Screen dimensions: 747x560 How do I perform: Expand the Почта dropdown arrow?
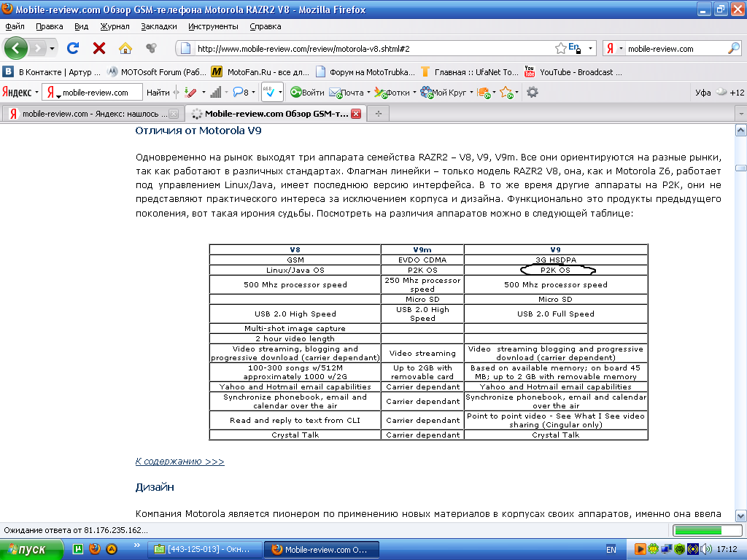[368, 93]
